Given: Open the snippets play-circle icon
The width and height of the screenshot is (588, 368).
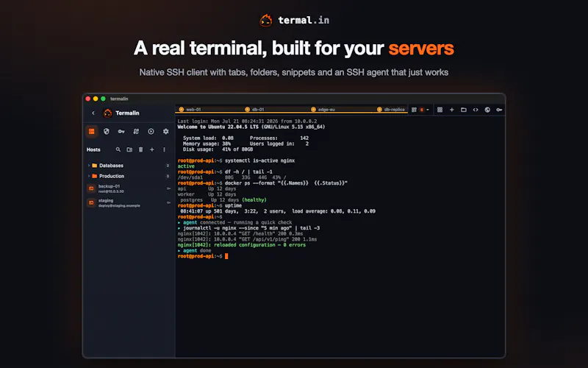Looking at the screenshot, I should [151, 132].
